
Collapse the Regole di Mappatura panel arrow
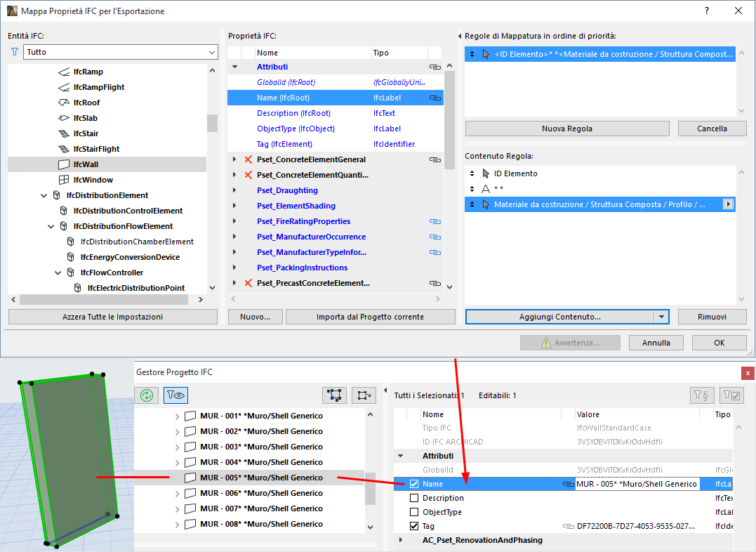(460, 37)
